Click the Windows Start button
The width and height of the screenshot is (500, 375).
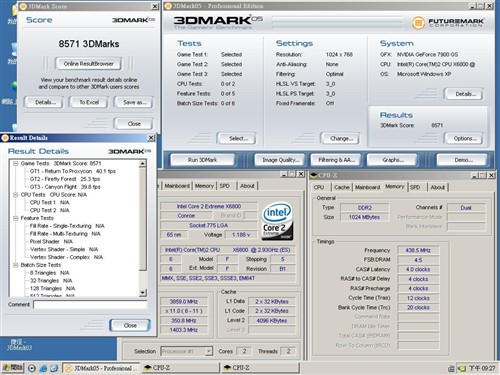point(12,368)
